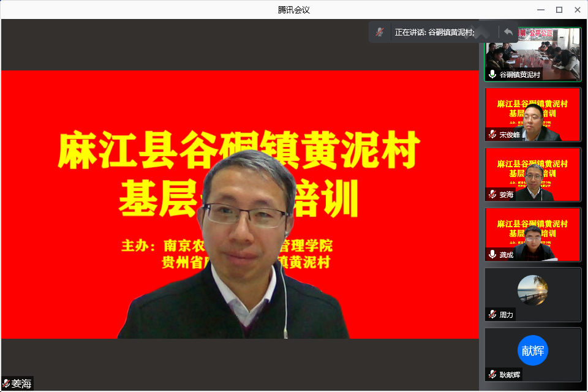
Task: Click the muted mic icon beside 周力
Action: click(492, 314)
